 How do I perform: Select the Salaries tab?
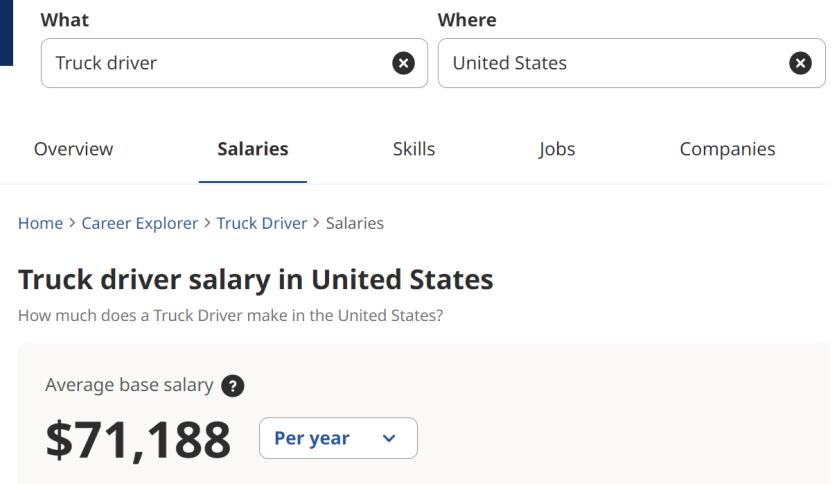253,149
